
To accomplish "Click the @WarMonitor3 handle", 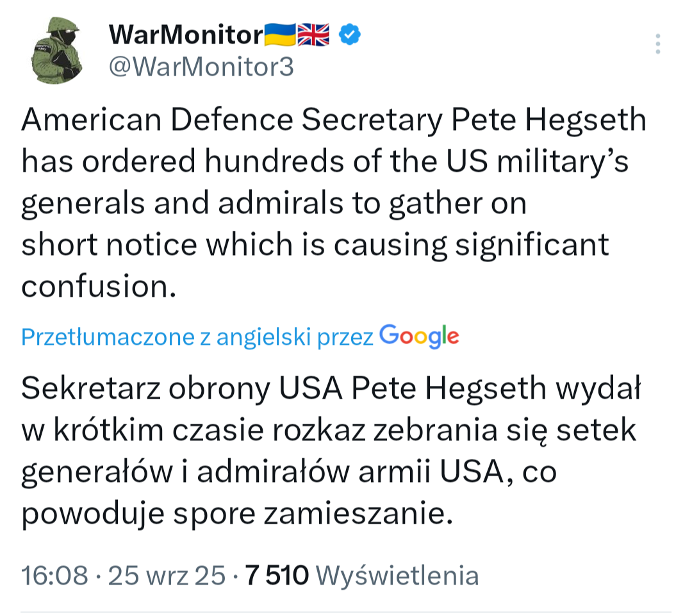I will pyautogui.click(x=201, y=67).
